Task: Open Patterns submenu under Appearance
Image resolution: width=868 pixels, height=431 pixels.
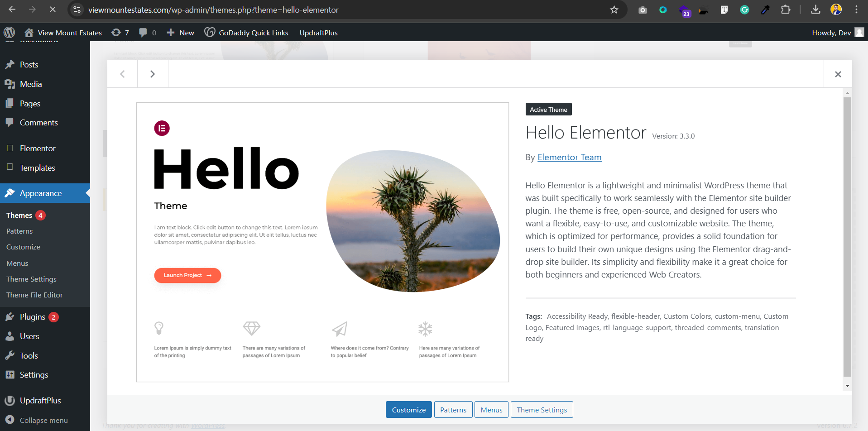Action: tap(19, 231)
